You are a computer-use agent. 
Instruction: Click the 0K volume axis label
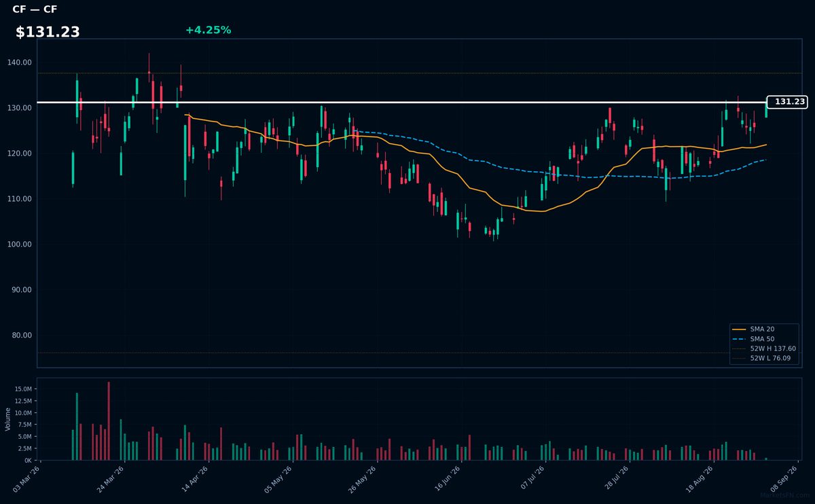click(28, 461)
